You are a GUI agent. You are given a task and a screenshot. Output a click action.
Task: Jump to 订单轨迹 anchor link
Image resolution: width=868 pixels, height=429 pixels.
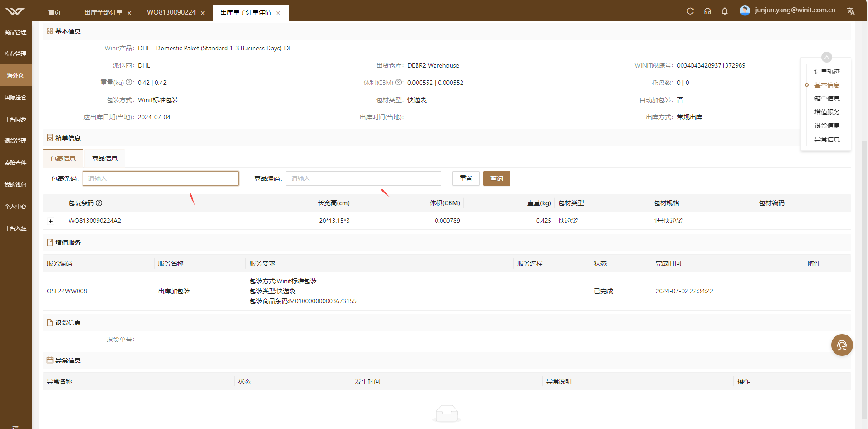827,71
